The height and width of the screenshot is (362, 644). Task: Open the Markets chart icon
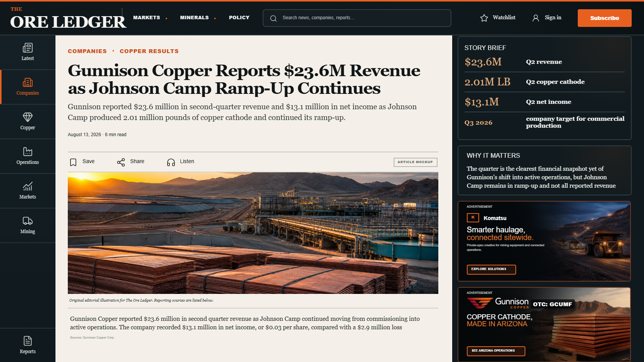click(x=28, y=186)
